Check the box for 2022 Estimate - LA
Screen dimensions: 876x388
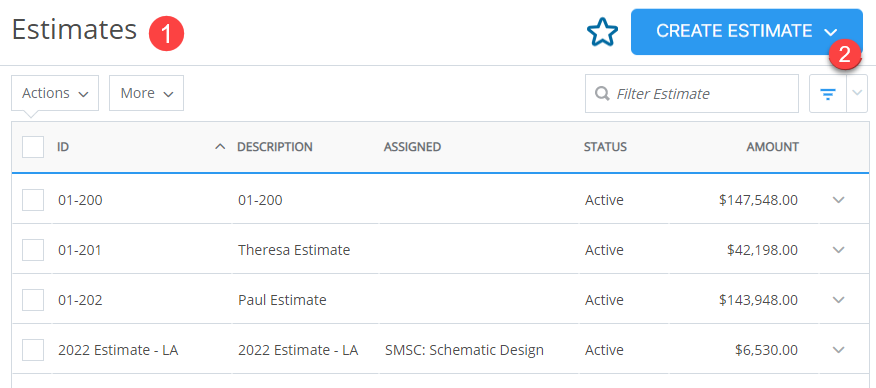coord(33,350)
